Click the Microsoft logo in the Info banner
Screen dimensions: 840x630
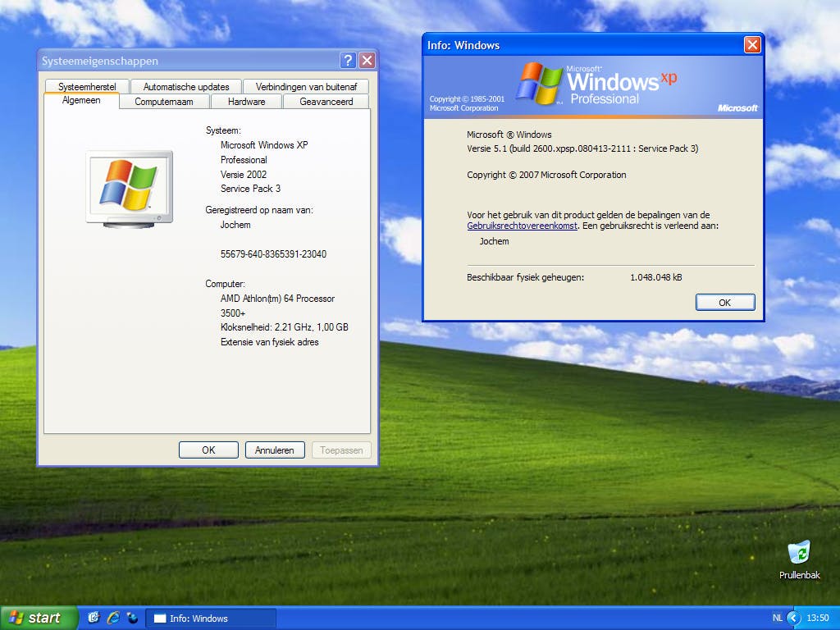[737, 107]
